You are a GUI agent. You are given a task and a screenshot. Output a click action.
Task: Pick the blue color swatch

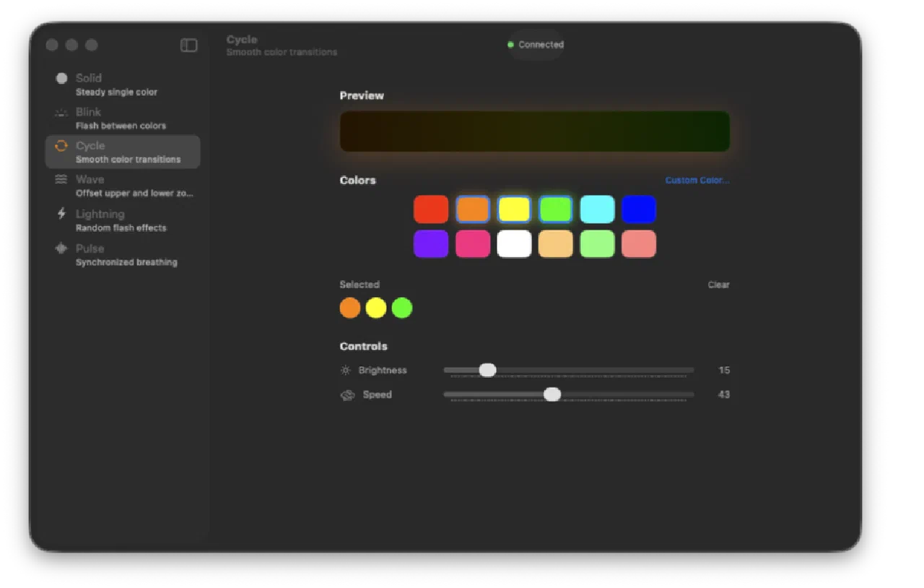coord(639,209)
